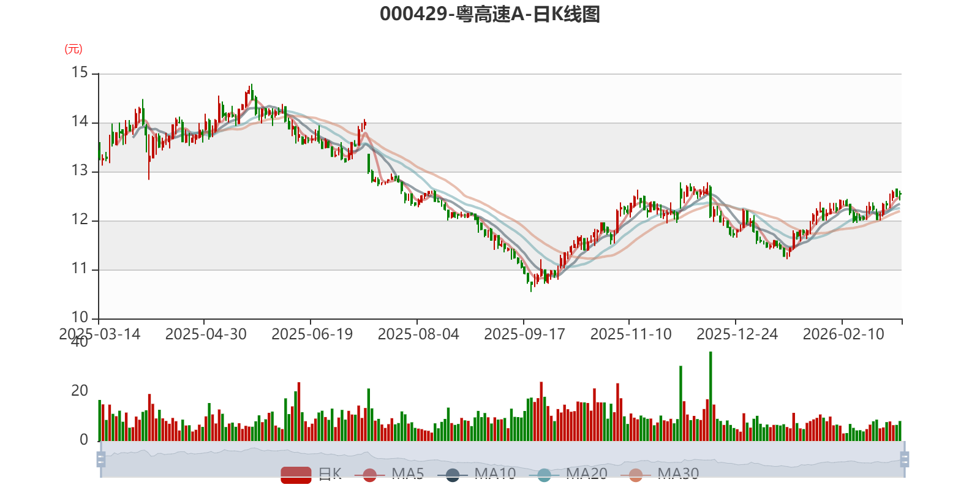Click the right handle of the zoom slider

pos(905,459)
